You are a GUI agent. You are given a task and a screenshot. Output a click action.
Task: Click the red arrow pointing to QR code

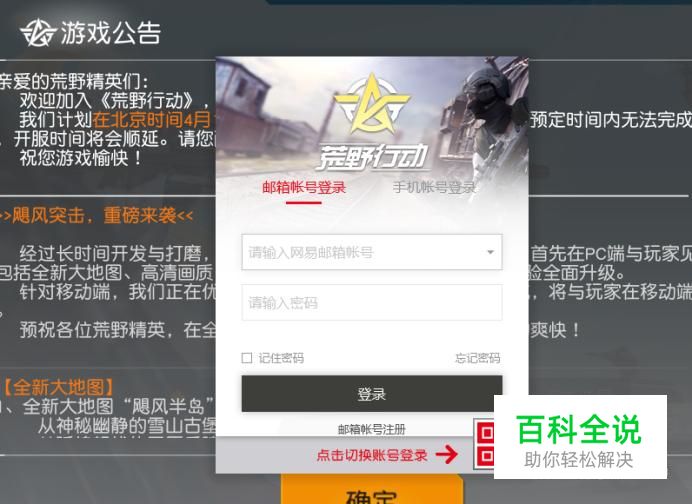(x=447, y=454)
